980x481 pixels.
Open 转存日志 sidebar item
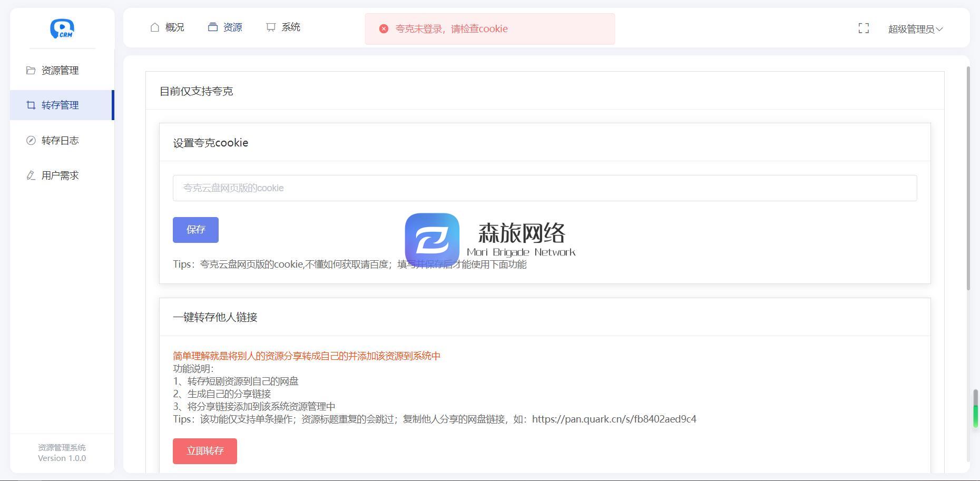(x=62, y=140)
